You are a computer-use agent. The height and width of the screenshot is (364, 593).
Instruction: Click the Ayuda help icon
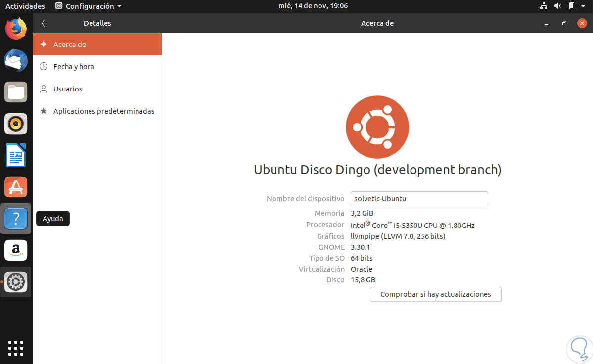[16, 219]
